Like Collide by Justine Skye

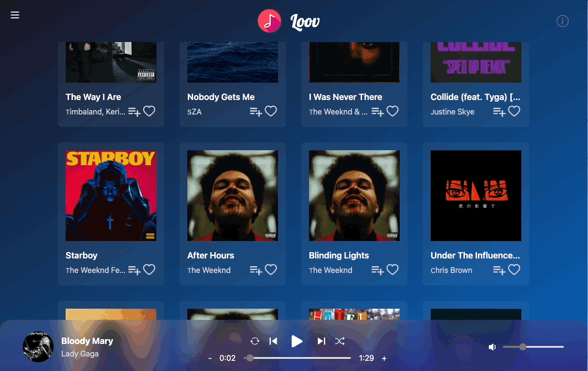(x=514, y=112)
